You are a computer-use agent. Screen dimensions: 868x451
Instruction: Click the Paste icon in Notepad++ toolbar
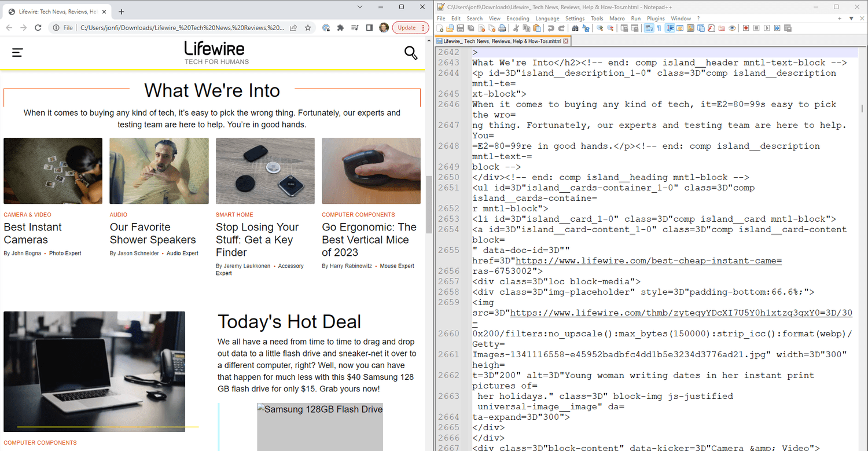[x=536, y=28]
